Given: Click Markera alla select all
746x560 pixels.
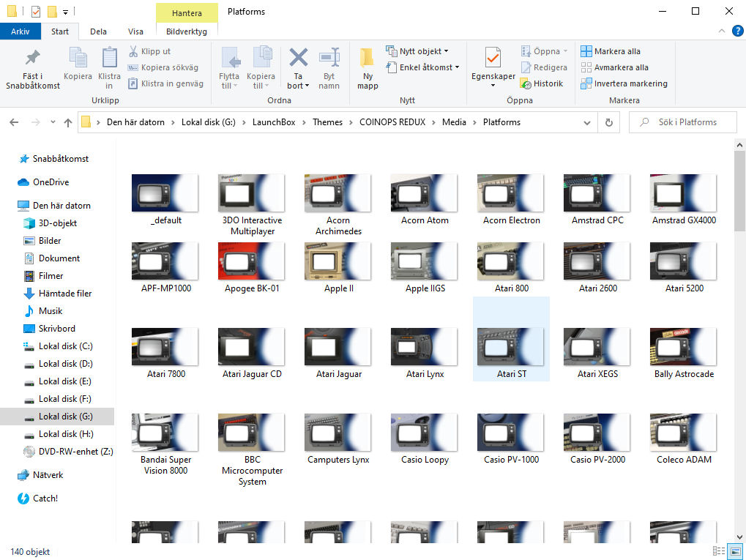Looking at the screenshot, I should click(x=611, y=51).
